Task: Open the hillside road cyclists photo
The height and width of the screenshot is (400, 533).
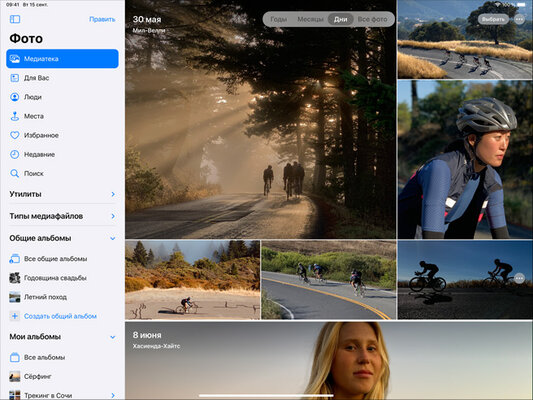Action: tap(465, 39)
